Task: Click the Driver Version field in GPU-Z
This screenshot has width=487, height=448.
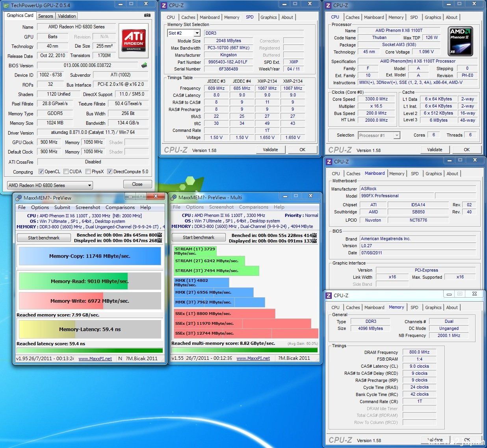Action: pos(93,133)
